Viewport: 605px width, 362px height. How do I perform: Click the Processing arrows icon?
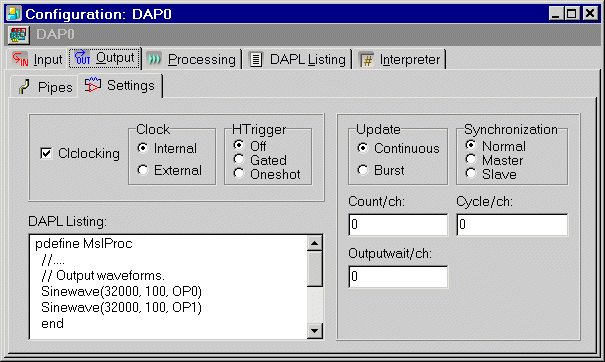154,59
